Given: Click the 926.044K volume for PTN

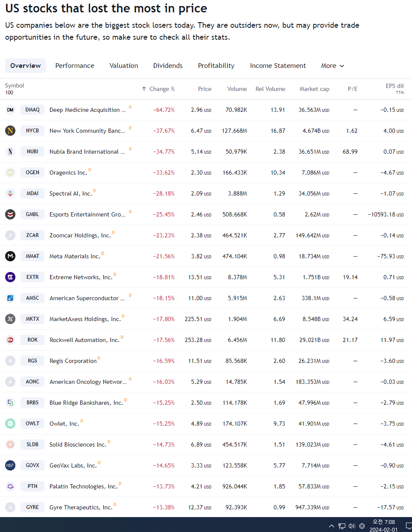Looking at the screenshot, I should pos(235,486).
